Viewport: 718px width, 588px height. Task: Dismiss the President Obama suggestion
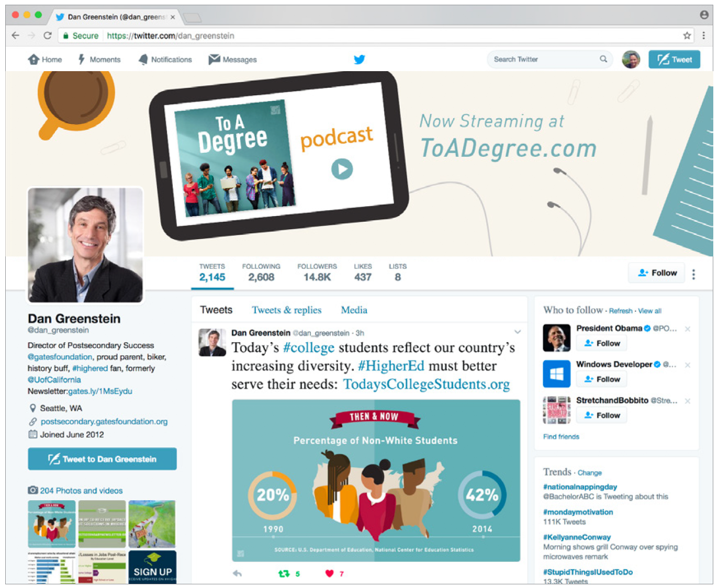(x=687, y=329)
